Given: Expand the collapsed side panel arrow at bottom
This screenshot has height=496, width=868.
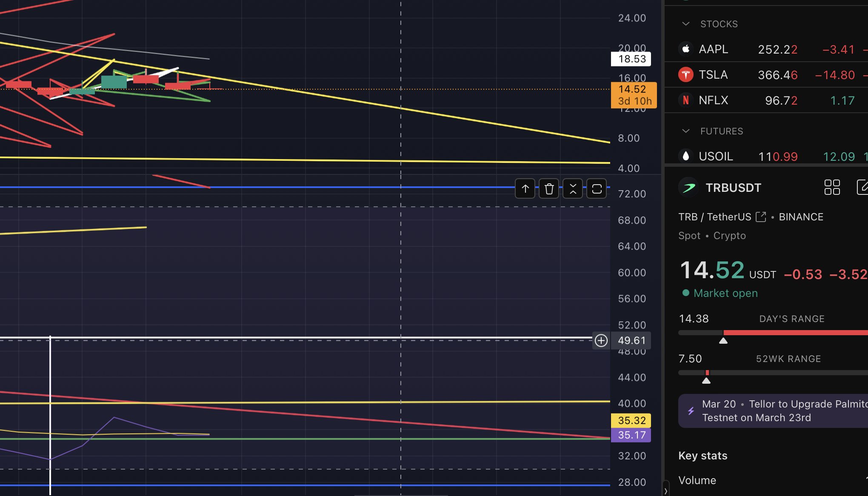Looking at the screenshot, I should (665, 490).
